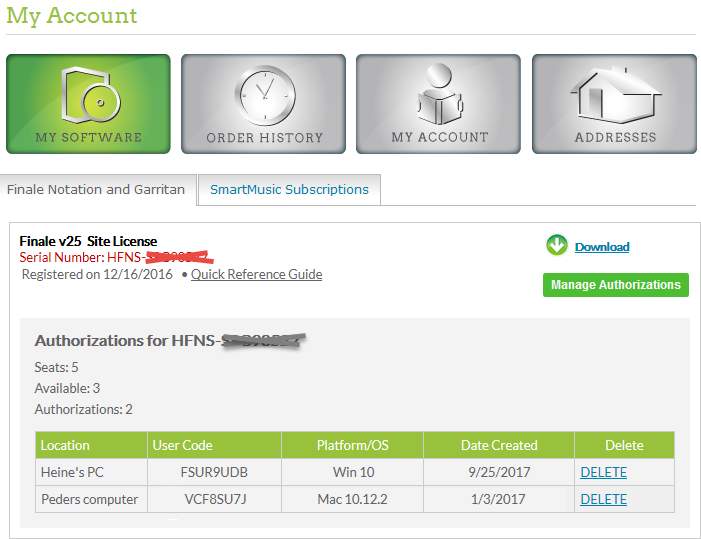Switch to SmartMusic Subscriptions tab
The image size is (701, 539).
coord(289,189)
